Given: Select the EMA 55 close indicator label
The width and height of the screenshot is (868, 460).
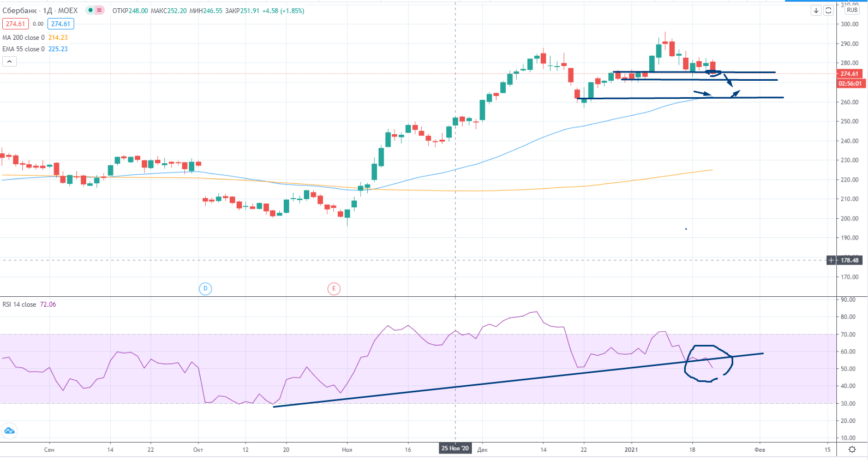Looking at the screenshot, I should tap(23, 49).
